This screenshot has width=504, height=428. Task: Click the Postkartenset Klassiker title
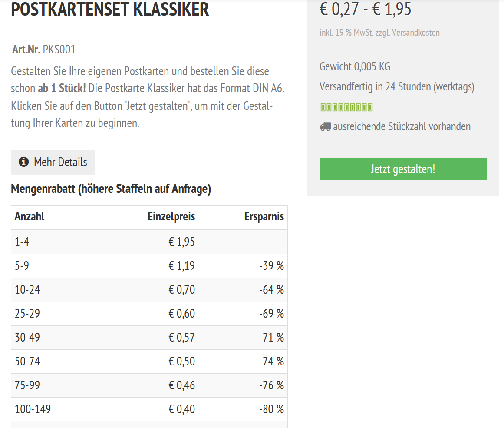click(110, 10)
